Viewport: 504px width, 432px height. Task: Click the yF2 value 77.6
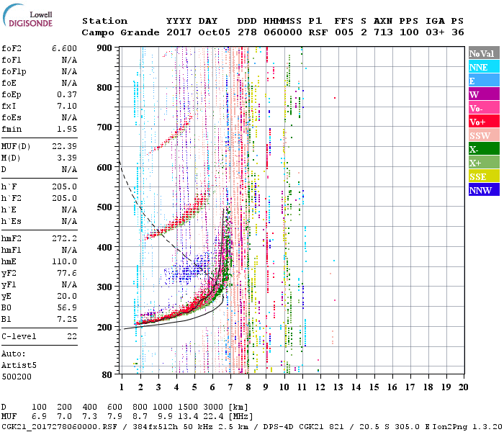pos(67,273)
